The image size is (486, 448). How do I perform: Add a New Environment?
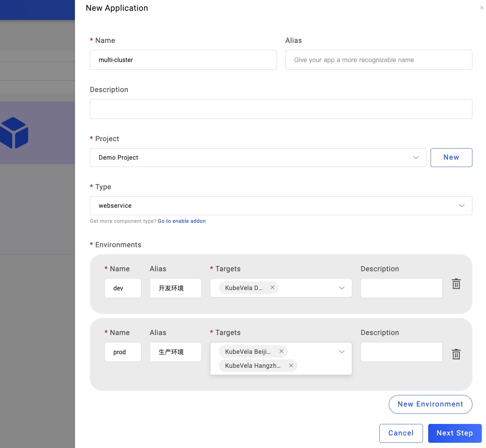(430, 404)
